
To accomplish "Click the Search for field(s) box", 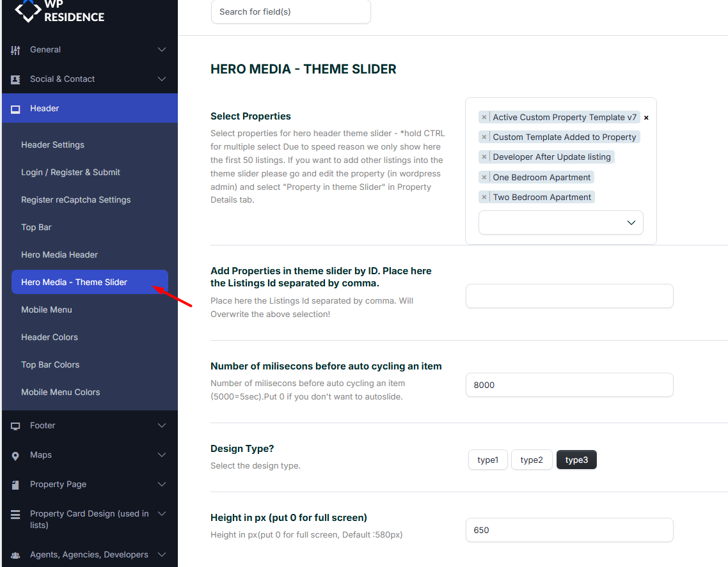I will coord(291,12).
